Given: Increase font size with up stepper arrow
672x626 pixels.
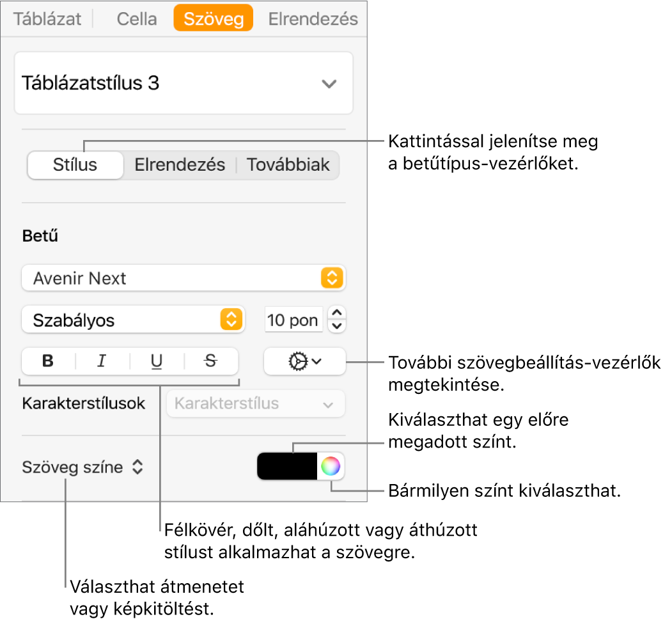Looking at the screenshot, I should click(x=337, y=313).
